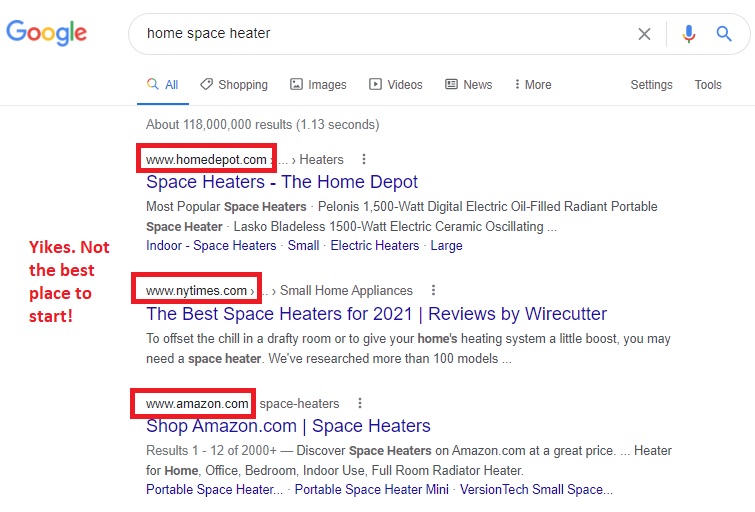Follow the 'Small' sitelink under Home Depot
755x512 pixels.
tap(303, 246)
